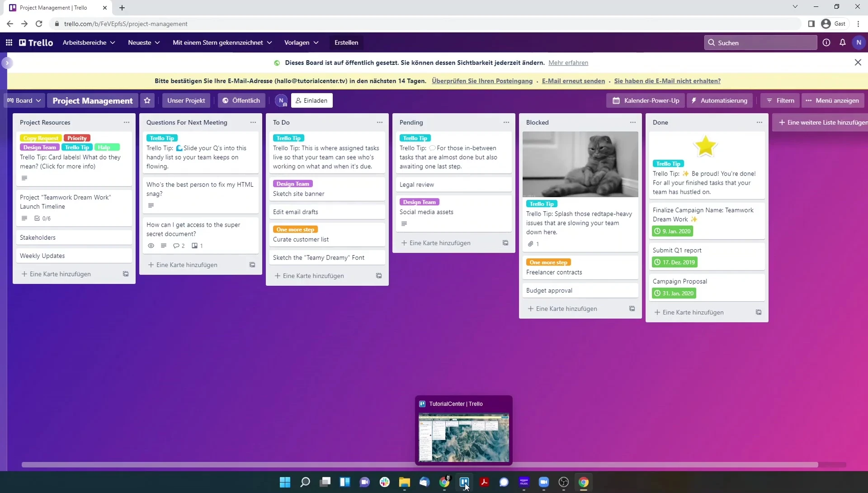Image resolution: width=868 pixels, height=493 pixels.
Task: Reload the browser page
Action: click(39, 24)
